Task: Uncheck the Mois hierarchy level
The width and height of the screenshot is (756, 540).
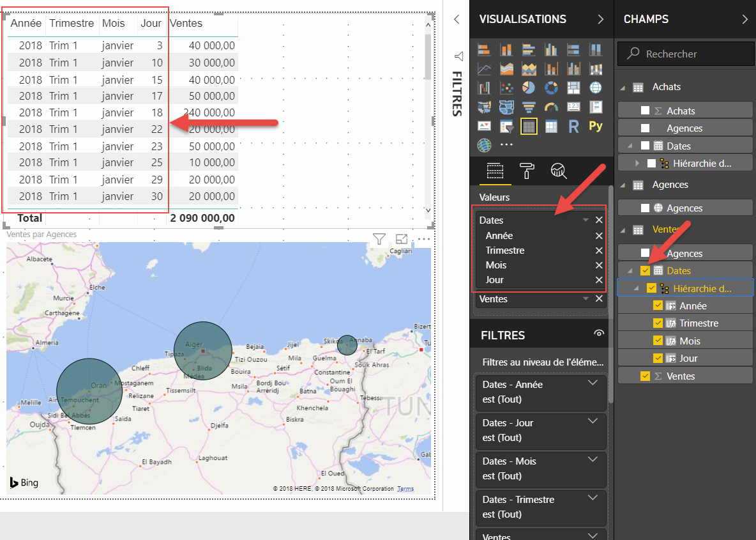Action: tap(658, 341)
